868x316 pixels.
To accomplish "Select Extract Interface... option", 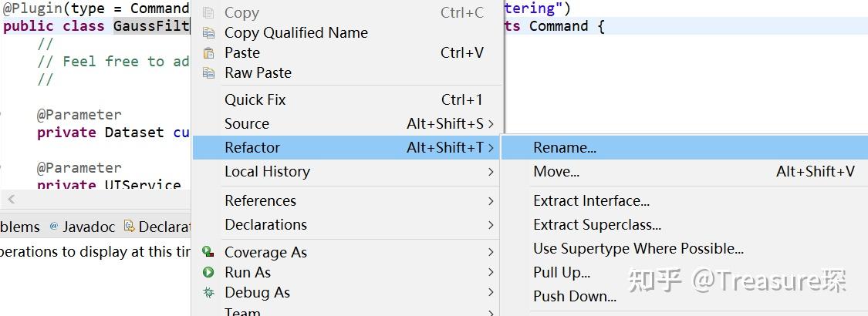I will pyautogui.click(x=591, y=200).
